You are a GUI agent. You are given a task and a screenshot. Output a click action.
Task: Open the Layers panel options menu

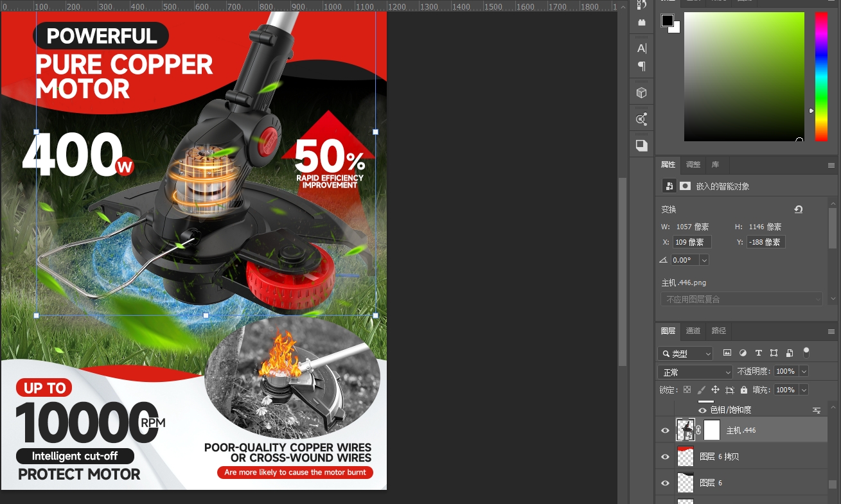coord(831,331)
